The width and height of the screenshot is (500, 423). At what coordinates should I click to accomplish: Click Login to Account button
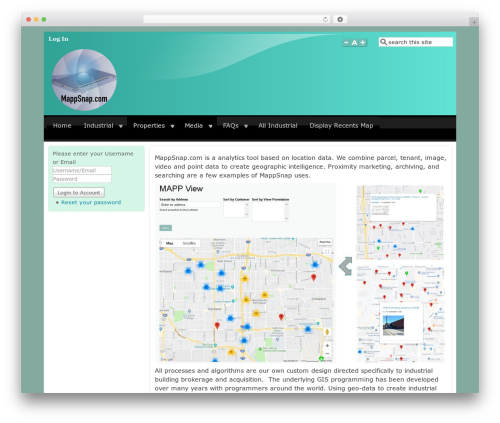[x=79, y=193]
